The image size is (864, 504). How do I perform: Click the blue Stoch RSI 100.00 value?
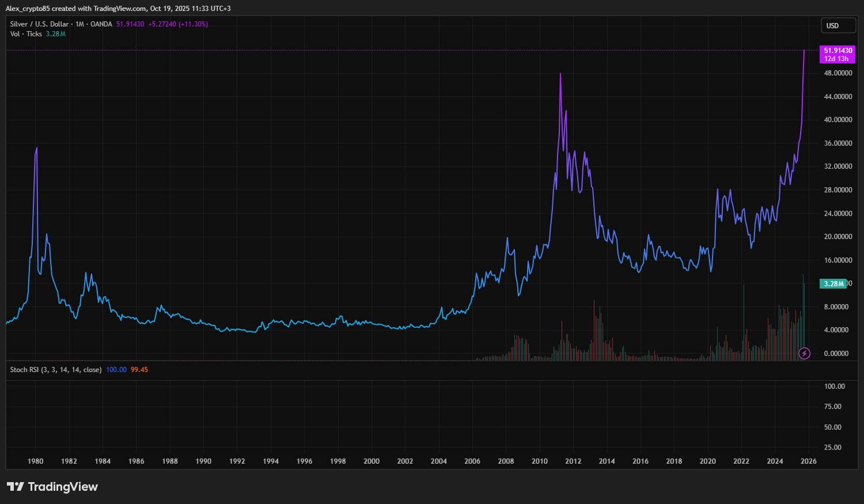[116, 370]
